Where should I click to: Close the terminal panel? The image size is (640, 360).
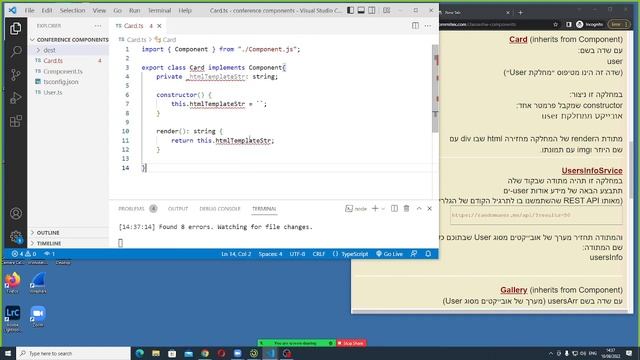429,209
